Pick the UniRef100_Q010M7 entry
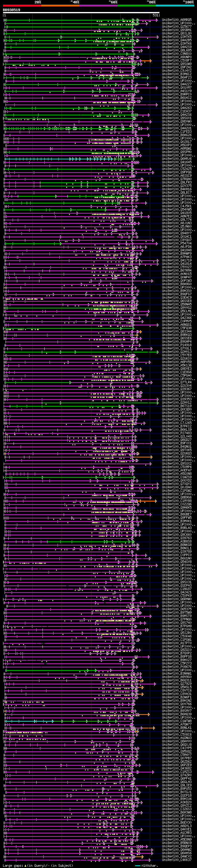The height and width of the screenshot is (868, 197). click(177, 88)
